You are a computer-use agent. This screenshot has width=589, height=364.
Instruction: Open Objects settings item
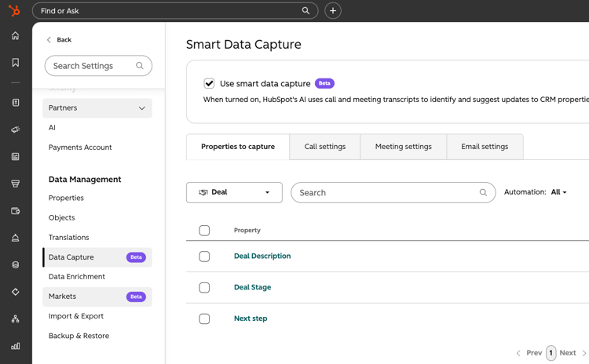[x=61, y=217]
